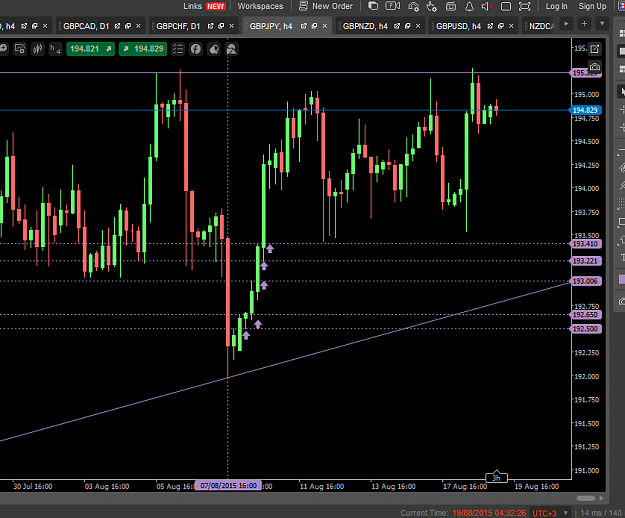Open the checklist icon in the chart toolbar

pyautogui.click(x=178, y=49)
